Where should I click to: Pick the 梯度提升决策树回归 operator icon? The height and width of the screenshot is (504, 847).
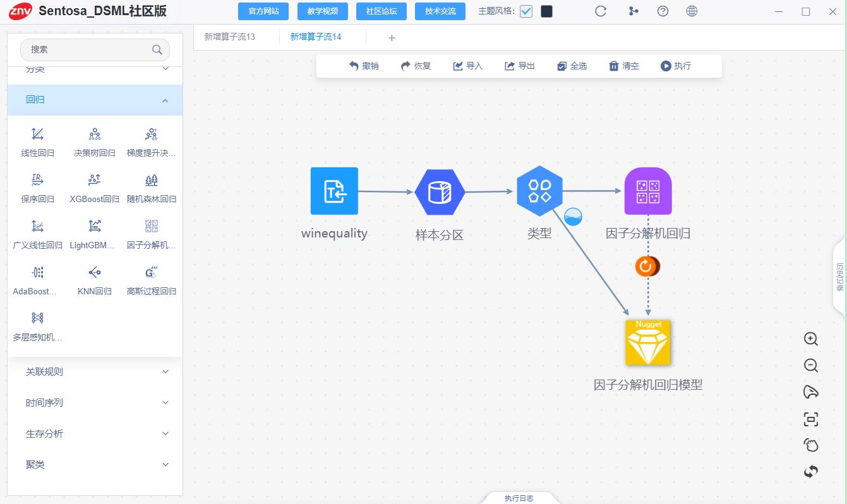(x=152, y=134)
